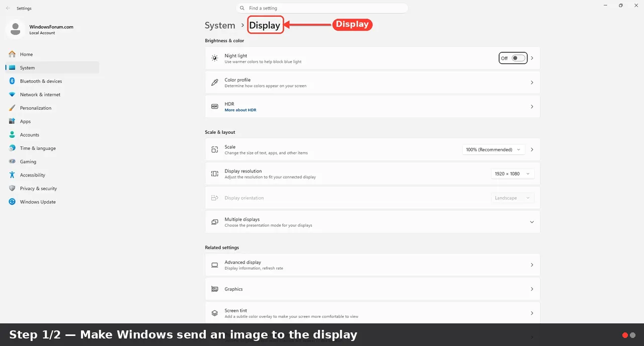644x346 pixels.
Task: Click the Brightness & color heading
Action: click(224, 41)
